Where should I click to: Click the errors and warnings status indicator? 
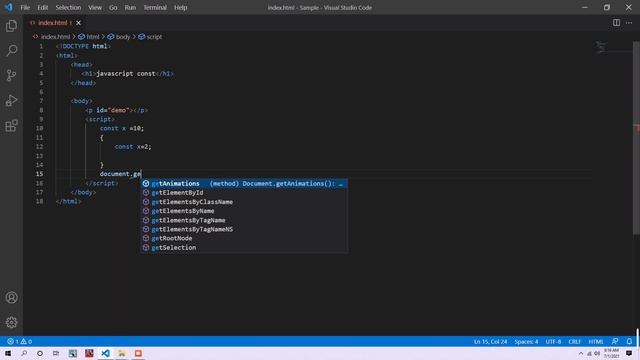(19, 341)
